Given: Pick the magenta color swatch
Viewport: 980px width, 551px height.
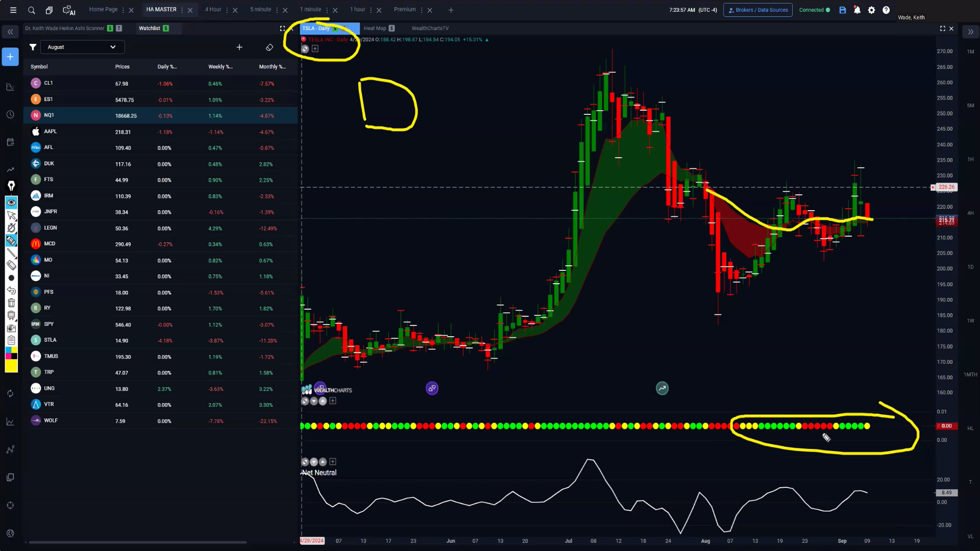Looking at the screenshot, I should [8, 356].
